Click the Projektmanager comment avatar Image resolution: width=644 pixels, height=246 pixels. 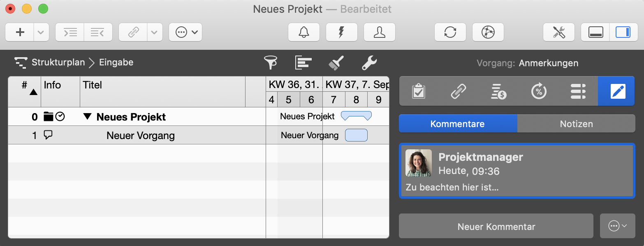pyautogui.click(x=418, y=163)
